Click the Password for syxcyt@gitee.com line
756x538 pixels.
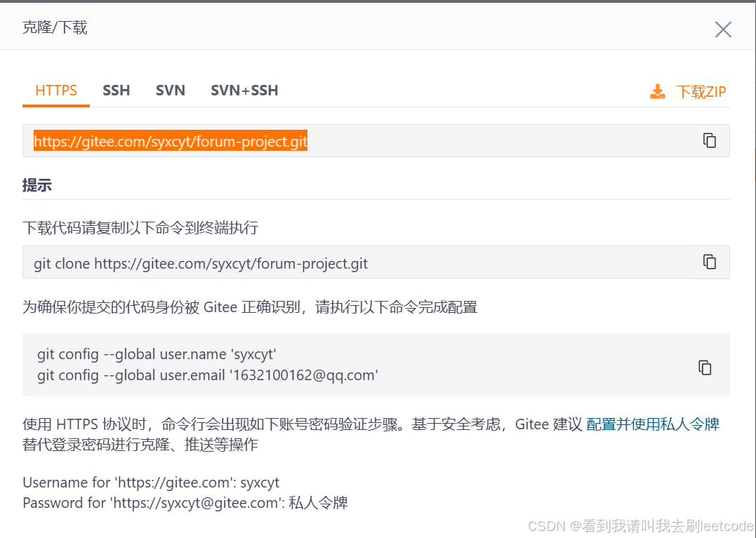coord(185,503)
